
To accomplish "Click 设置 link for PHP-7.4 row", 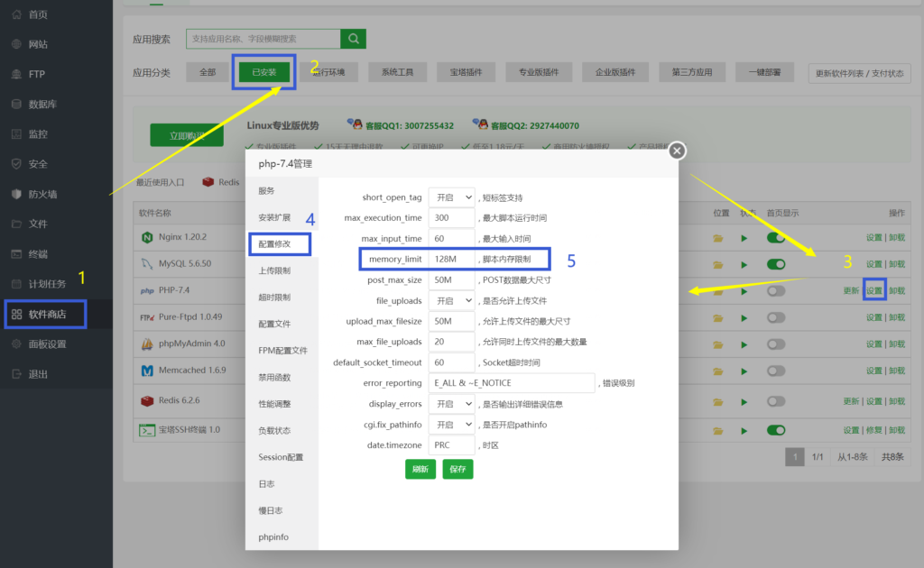I will pyautogui.click(x=873, y=290).
